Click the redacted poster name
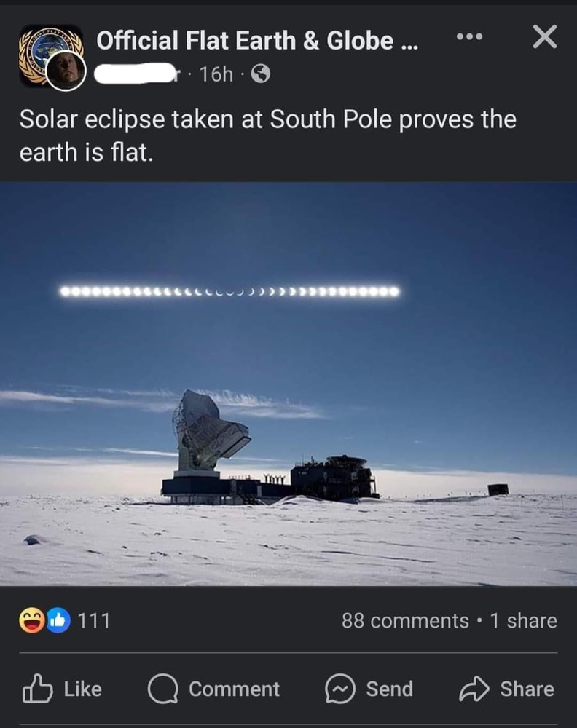Image resolution: width=577 pixels, height=728 pixels. coord(136,74)
